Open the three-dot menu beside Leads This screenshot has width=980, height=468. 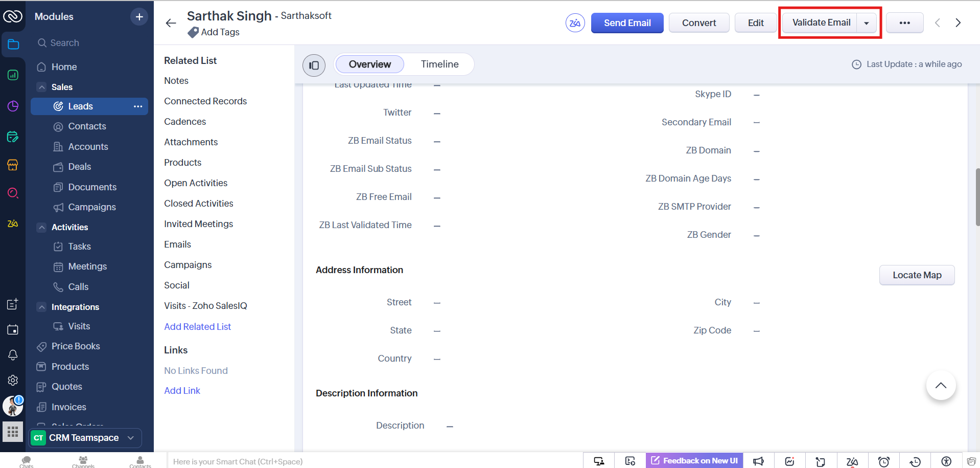[x=138, y=106]
